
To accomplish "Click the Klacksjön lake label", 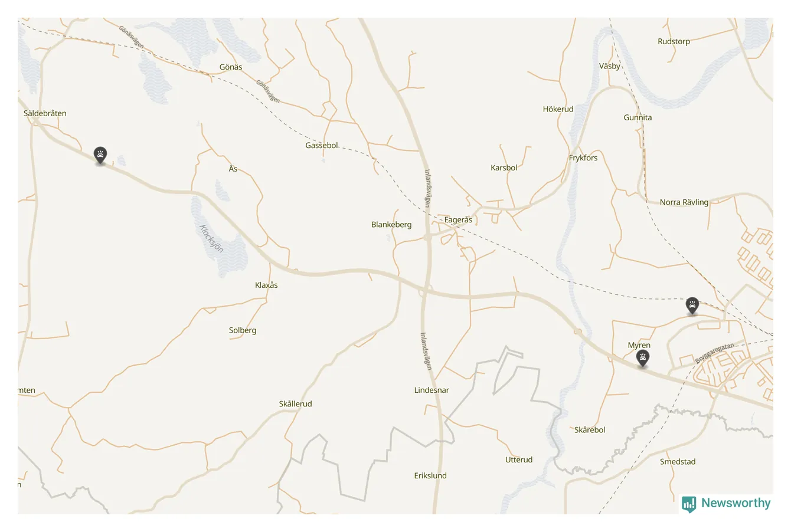I will 211,238.
